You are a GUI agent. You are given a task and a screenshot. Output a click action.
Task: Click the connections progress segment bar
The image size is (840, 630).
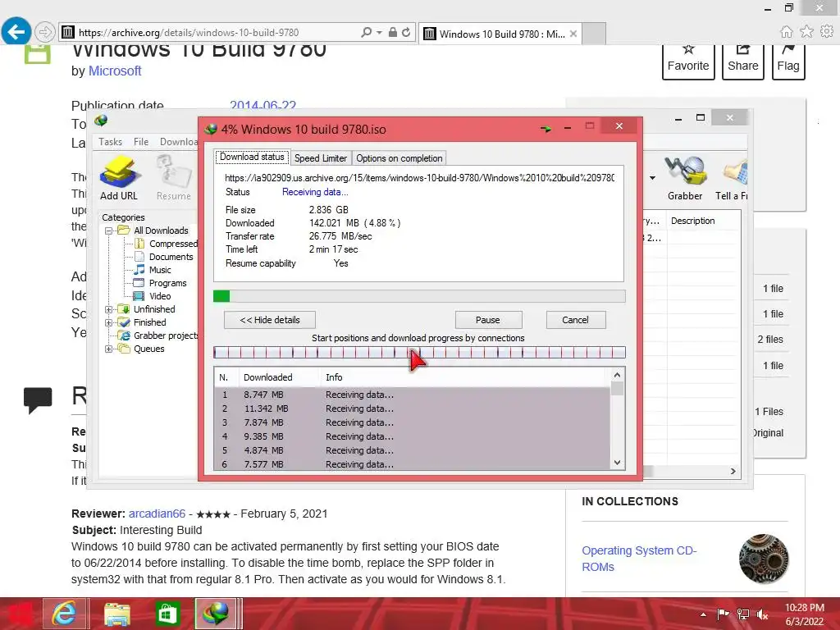tap(419, 353)
